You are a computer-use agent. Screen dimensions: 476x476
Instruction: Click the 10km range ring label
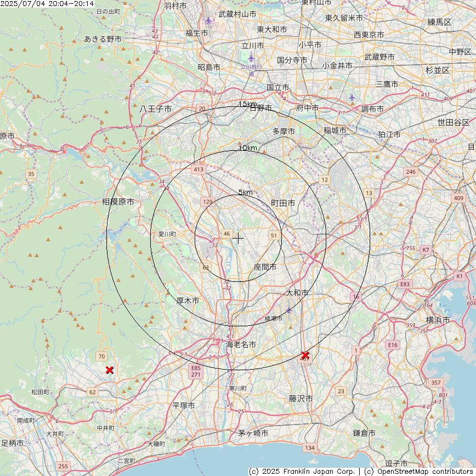point(248,148)
